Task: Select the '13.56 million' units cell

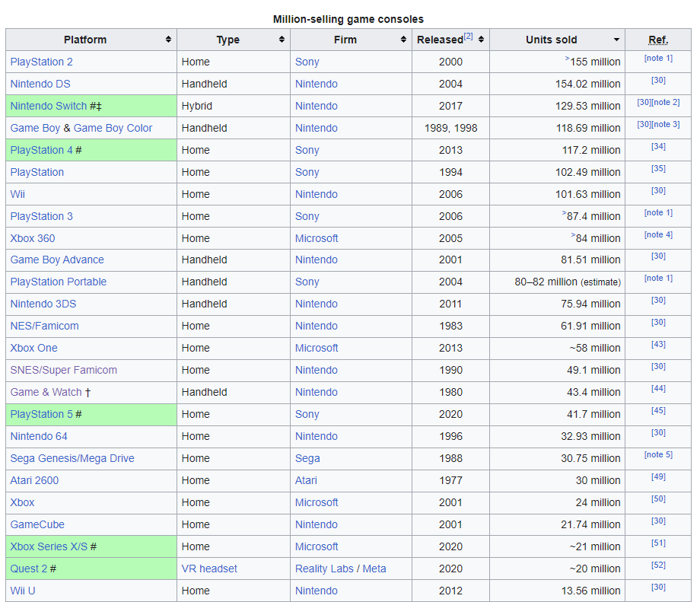Action: pos(557,591)
